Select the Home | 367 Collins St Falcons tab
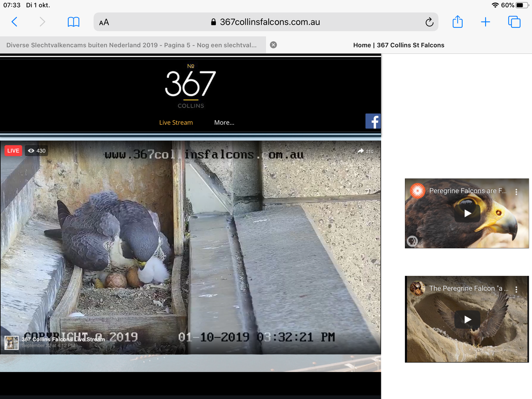The height and width of the screenshot is (399, 532). tap(399, 45)
